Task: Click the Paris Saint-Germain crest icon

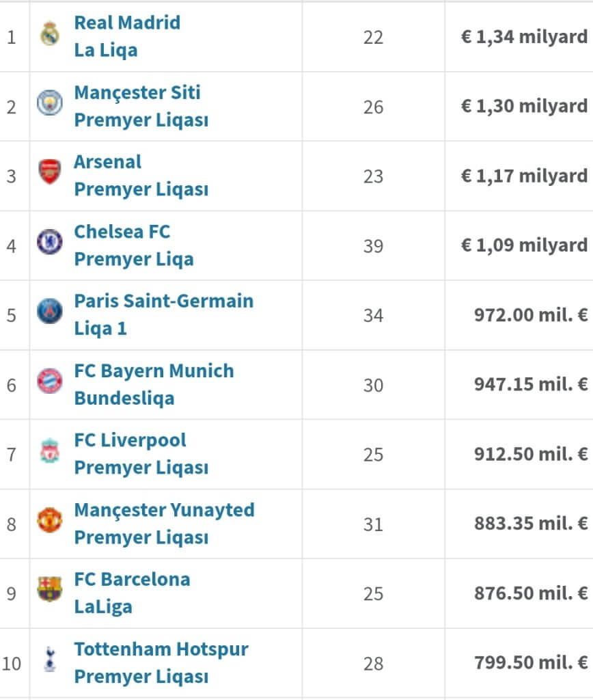Action: (50, 312)
